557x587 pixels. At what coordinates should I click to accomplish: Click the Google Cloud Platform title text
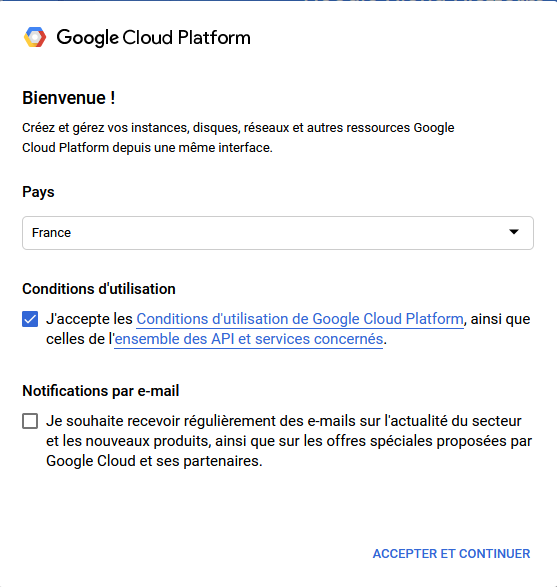click(x=153, y=38)
